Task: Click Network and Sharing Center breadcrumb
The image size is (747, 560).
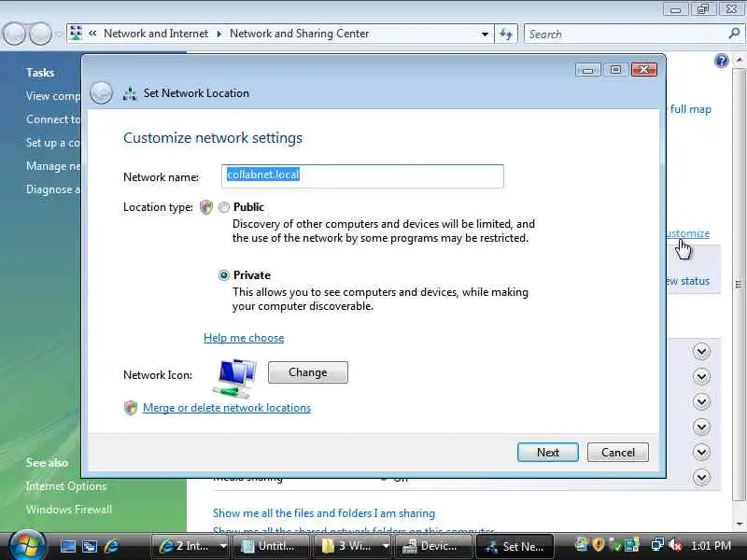Action: click(x=299, y=34)
